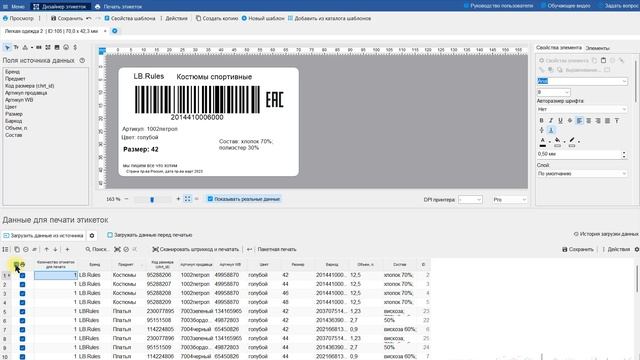This screenshot has height=360, width=640.
Task: Align text center
Action: [x=589, y=120]
